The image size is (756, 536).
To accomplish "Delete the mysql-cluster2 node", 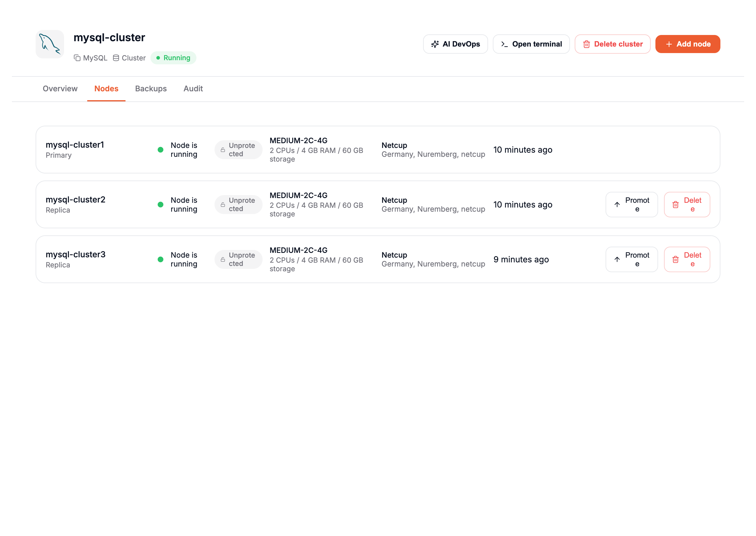I will pyautogui.click(x=687, y=205).
